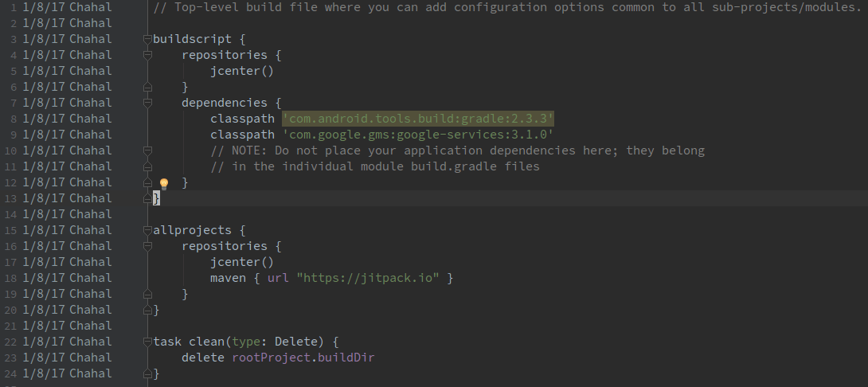This screenshot has width=868, height=387.
Task: Click jcenter() inside the allprojects repositories
Action: click(242, 262)
